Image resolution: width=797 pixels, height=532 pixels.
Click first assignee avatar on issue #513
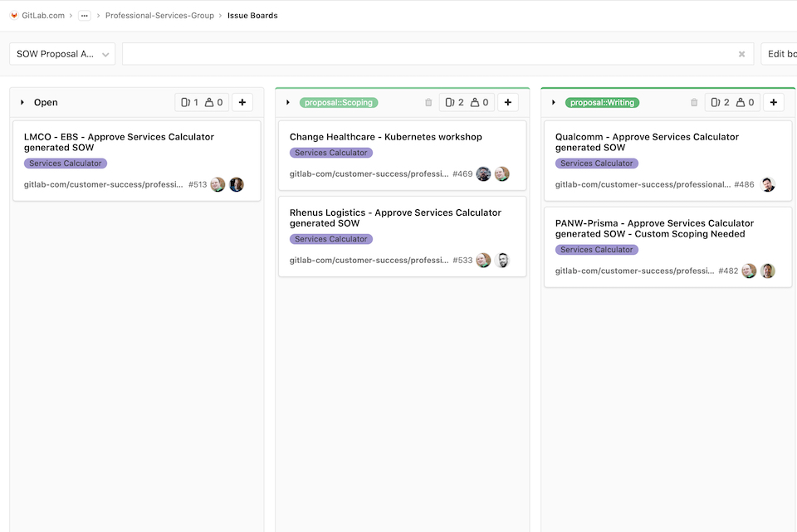point(218,184)
